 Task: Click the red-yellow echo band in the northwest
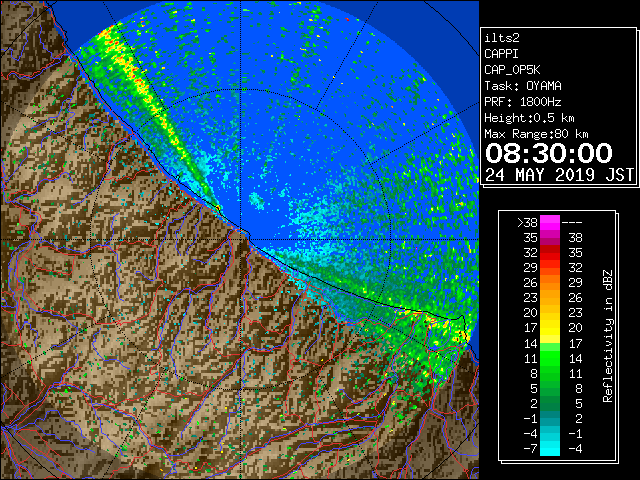coord(139,86)
